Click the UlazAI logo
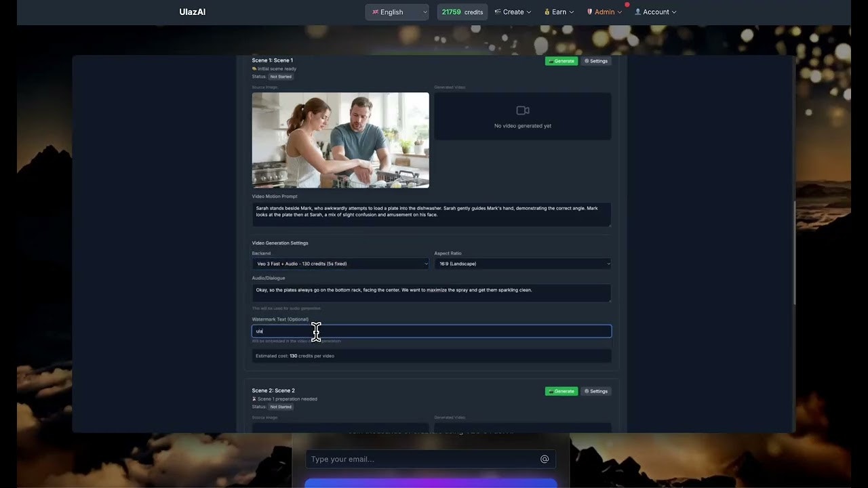This screenshot has width=868, height=488. 192,12
